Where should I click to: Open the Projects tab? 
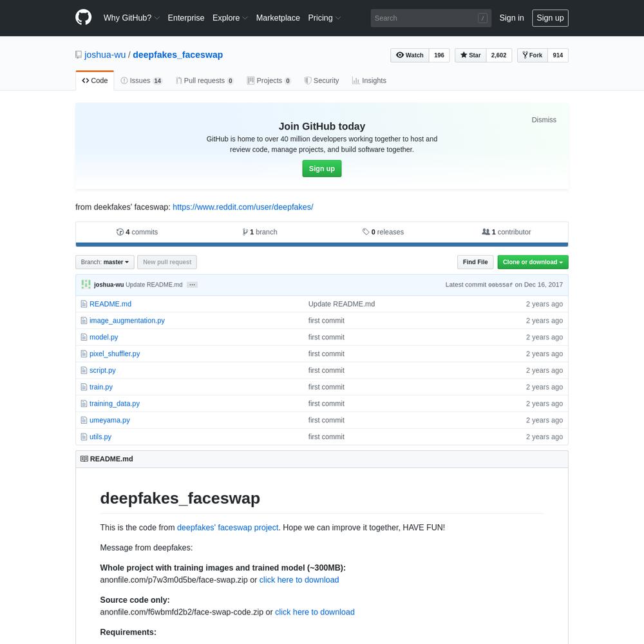(x=269, y=80)
